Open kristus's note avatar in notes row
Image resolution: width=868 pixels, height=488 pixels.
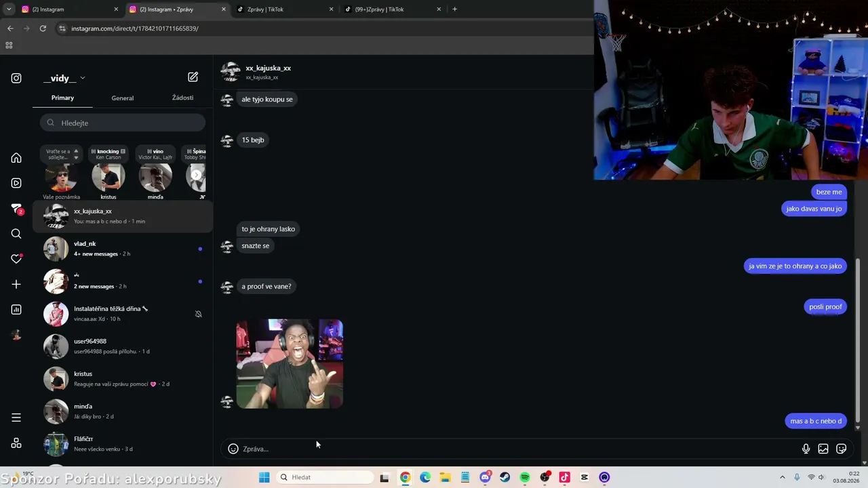coord(108,178)
